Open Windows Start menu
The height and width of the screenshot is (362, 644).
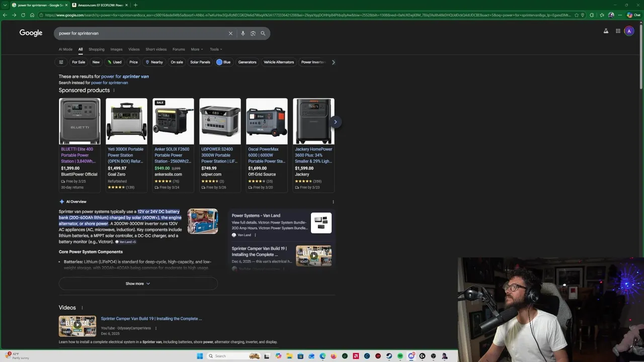(200, 356)
